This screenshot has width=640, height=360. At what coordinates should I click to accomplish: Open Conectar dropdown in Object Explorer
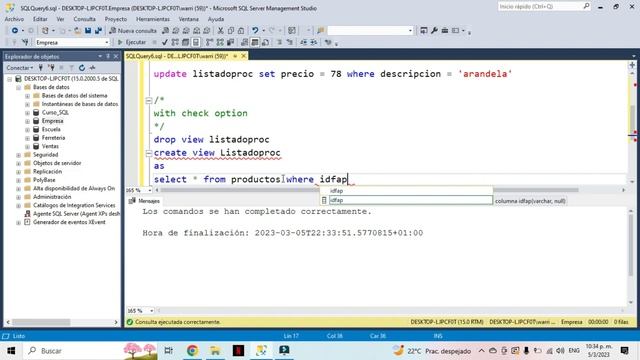(20, 68)
